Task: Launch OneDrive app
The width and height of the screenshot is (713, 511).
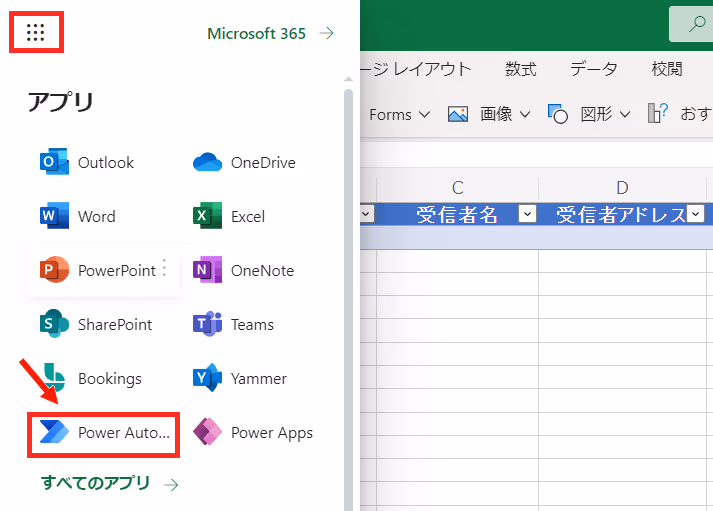Action: point(245,162)
